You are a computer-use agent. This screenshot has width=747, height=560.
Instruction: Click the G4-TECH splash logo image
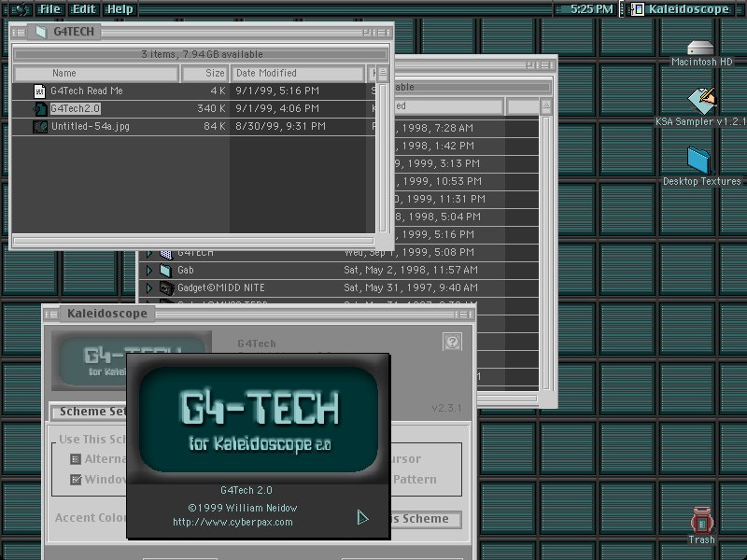point(259,419)
